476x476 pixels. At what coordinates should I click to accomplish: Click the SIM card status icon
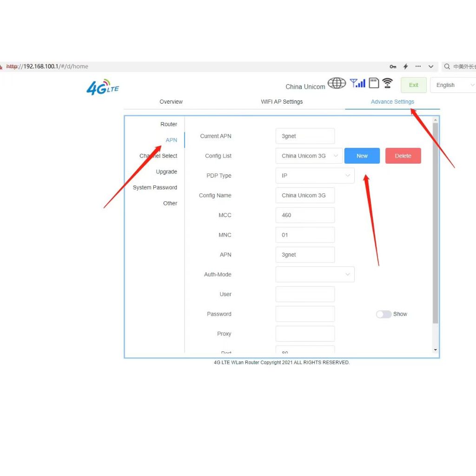coord(374,83)
